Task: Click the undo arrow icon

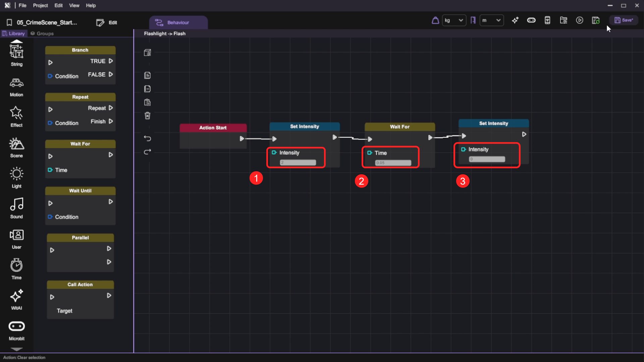Action: tap(147, 138)
